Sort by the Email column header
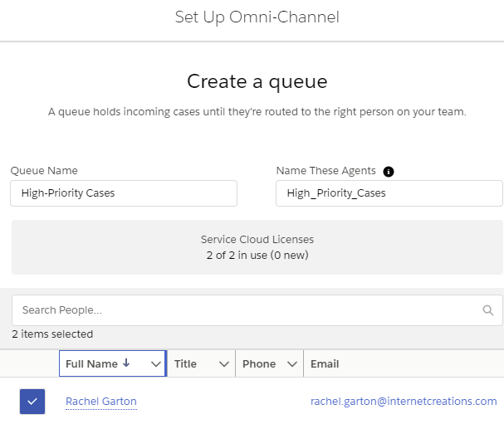This screenshot has height=424, width=504. 325,364
